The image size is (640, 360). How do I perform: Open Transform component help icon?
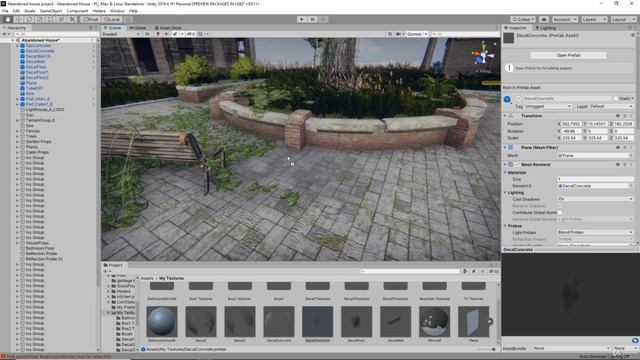click(618, 116)
